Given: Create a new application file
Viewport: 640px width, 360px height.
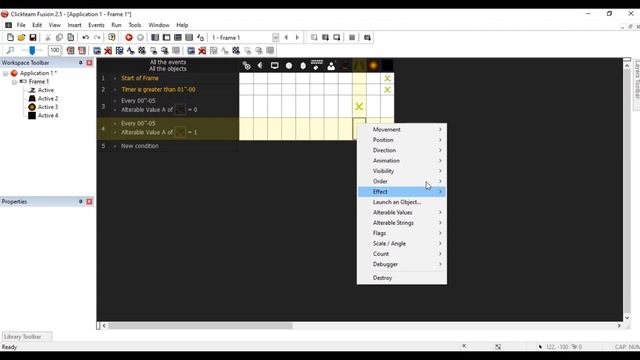Looking at the screenshot, I should point(10,38).
